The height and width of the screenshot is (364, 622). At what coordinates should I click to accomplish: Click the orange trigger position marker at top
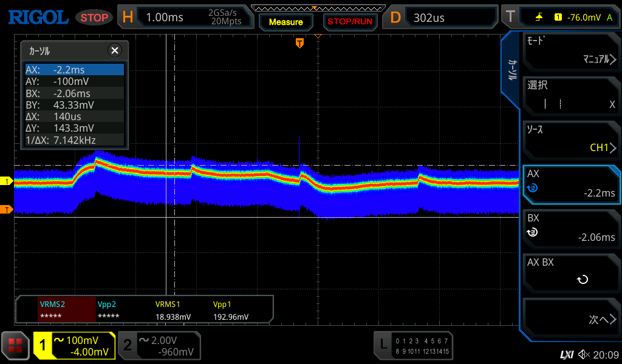pos(299,42)
